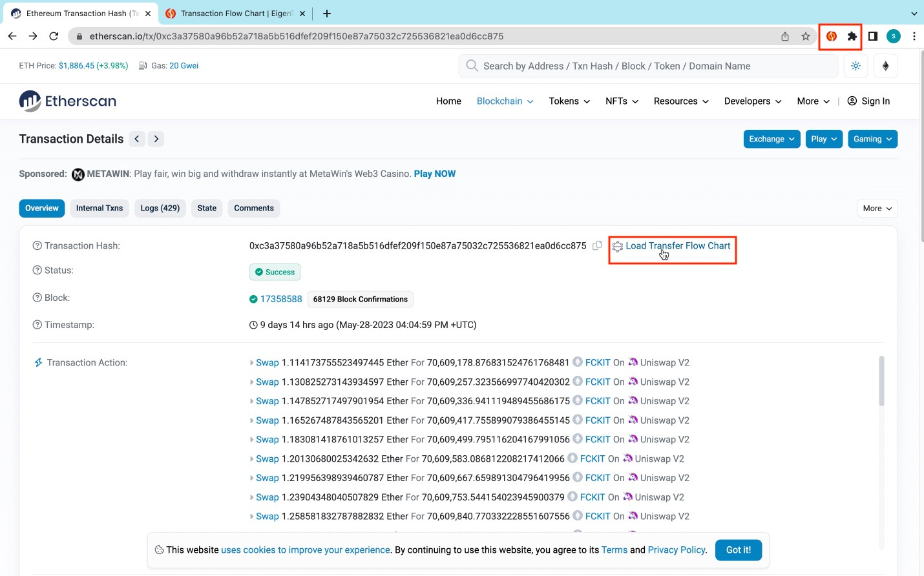Click the Etherscan logo
The height and width of the screenshot is (576, 924).
tap(68, 101)
